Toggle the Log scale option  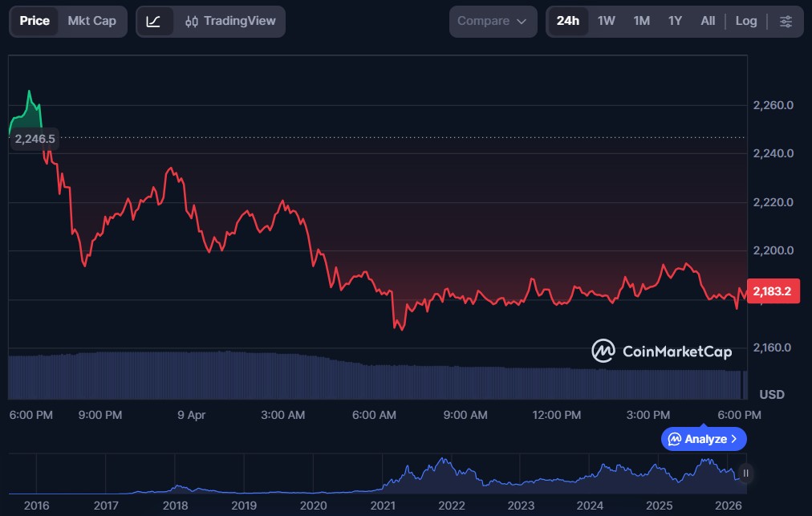click(x=746, y=21)
